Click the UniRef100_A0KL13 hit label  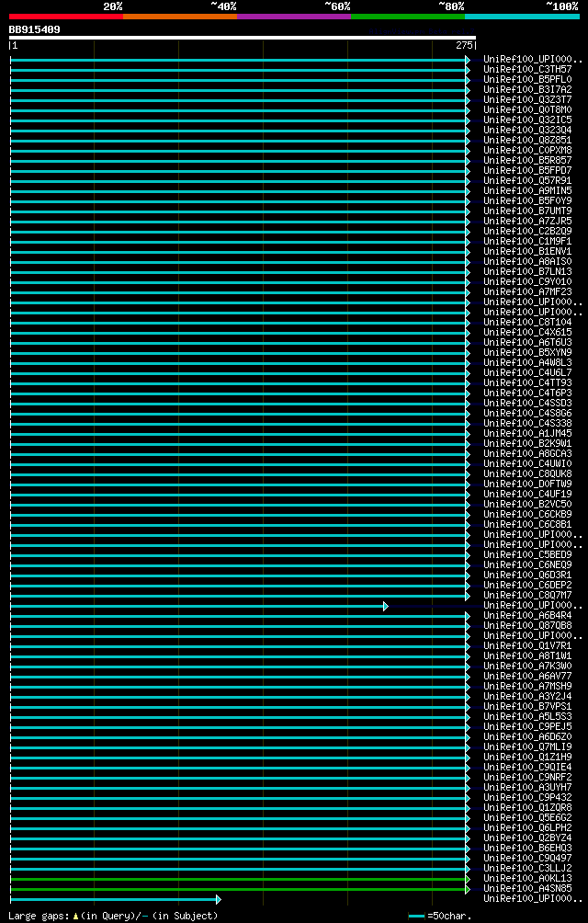[x=527, y=878]
